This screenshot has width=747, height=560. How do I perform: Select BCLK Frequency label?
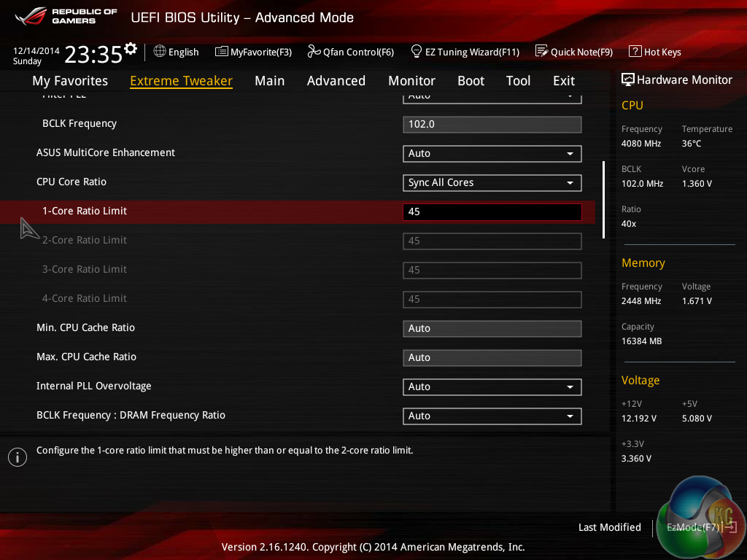pos(79,123)
